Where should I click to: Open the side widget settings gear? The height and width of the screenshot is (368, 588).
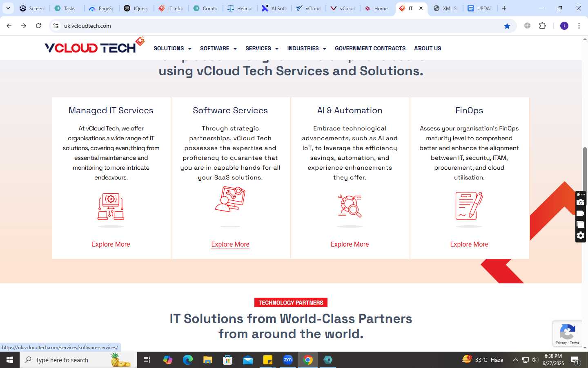(580, 236)
